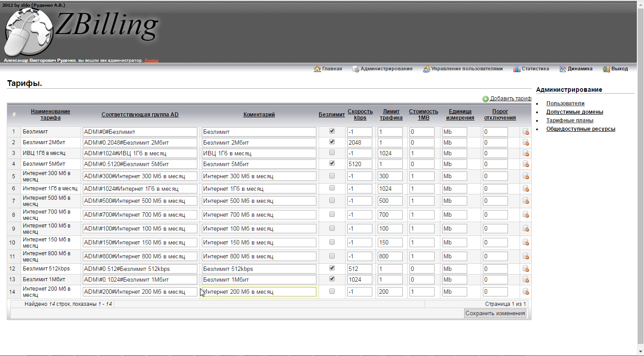The image size is (644, 356).
Task: Click the delete icon for Безлимит 512kbps row
Action: [x=525, y=269]
